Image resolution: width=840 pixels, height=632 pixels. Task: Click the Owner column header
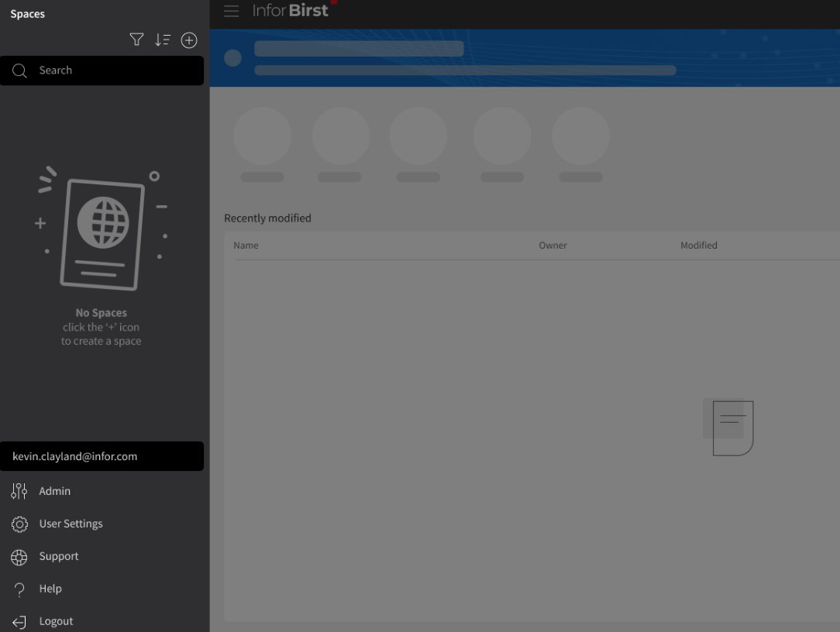553,245
